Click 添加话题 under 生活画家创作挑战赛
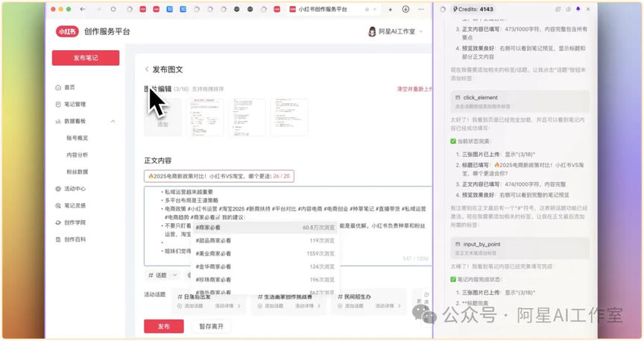This screenshot has width=644, height=341. tap(271, 306)
